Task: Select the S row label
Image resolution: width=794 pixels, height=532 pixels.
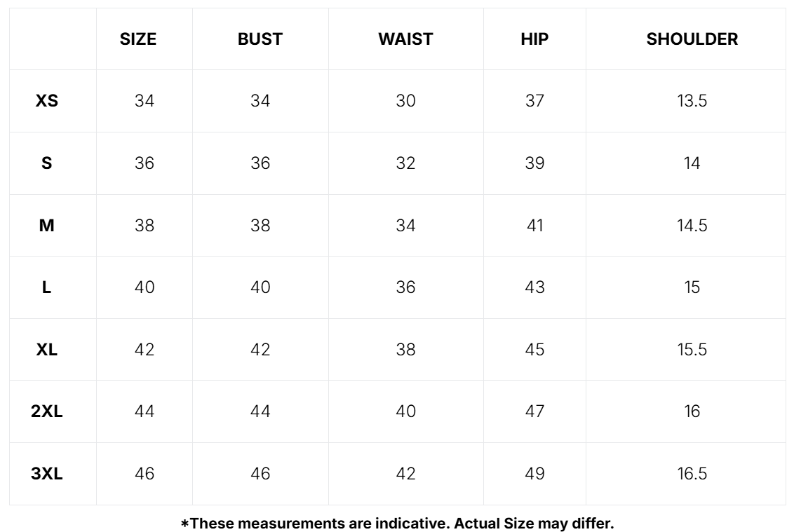Action: coord(46,163)
